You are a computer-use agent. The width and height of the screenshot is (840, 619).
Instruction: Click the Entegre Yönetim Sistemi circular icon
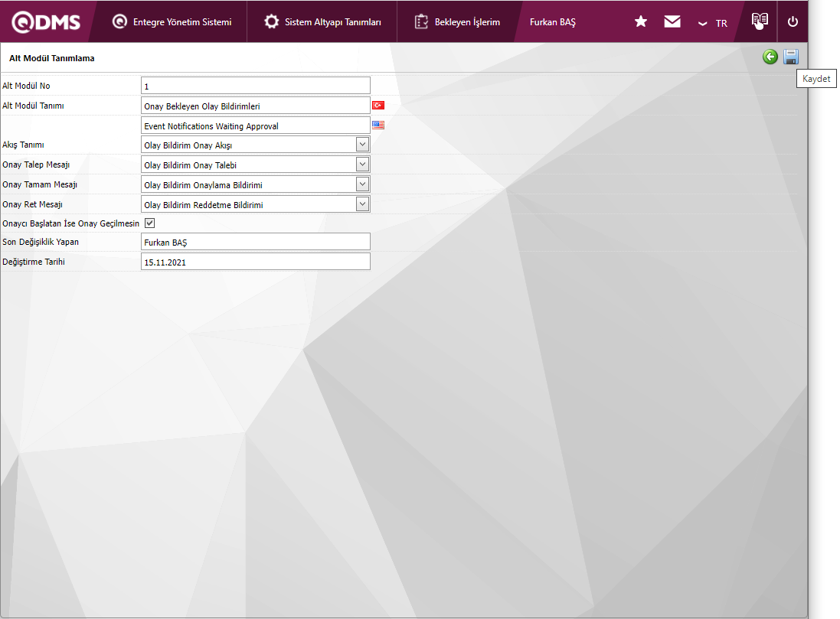pyautogui.click(x=119, y=21)
